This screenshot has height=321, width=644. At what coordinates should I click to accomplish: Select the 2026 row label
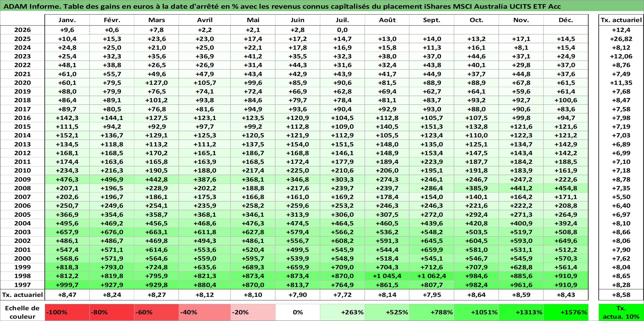(x=22, y=30)
